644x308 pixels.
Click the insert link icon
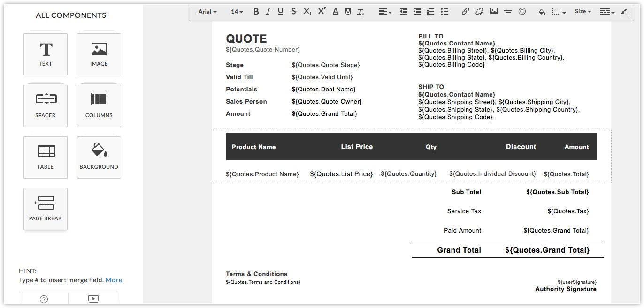465,12
